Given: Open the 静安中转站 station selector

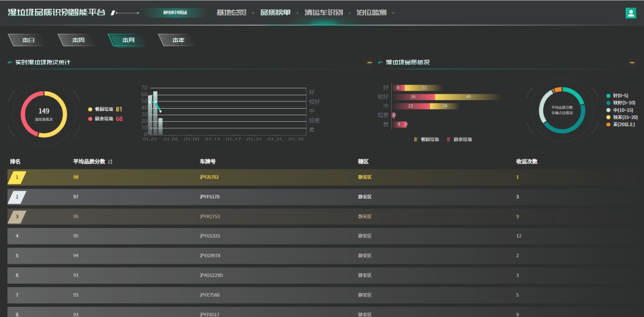Looking at the screenshot, I should 175,13.
